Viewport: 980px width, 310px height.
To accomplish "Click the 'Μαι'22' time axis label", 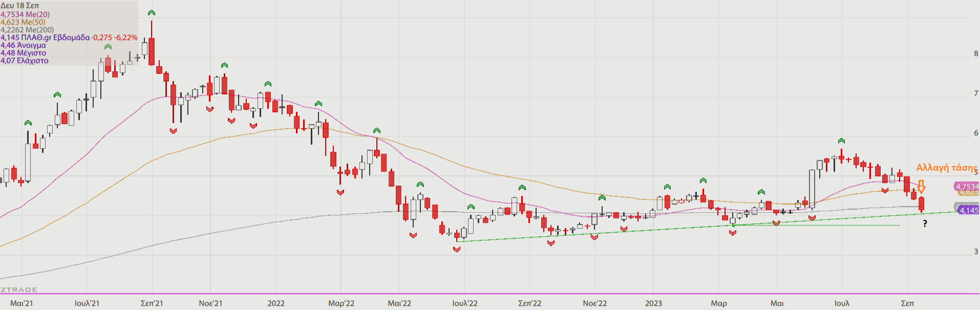I will (399, 303).
